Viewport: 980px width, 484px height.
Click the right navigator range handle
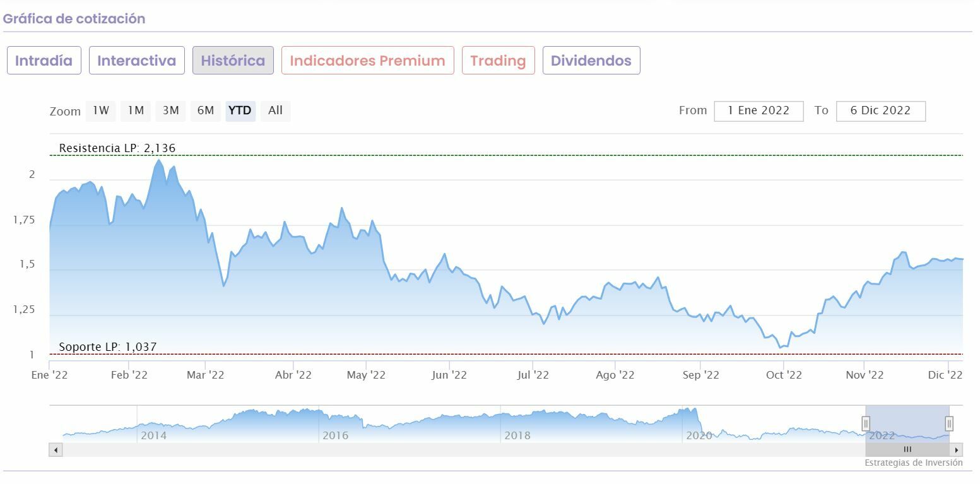click(948, 423)
